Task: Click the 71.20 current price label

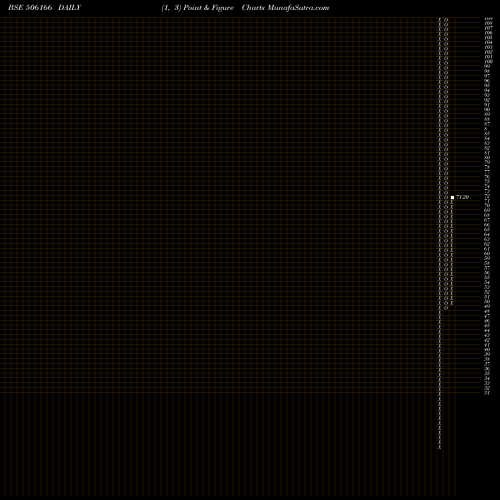Action: [x=462, y=197]
